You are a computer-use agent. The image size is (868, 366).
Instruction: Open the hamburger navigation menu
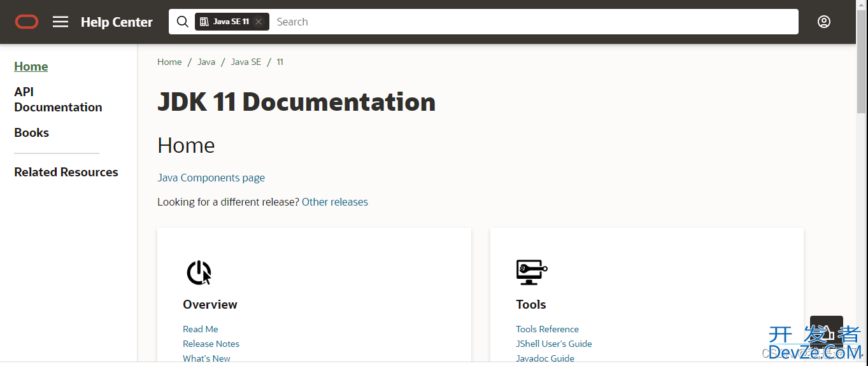coord(60,22)
